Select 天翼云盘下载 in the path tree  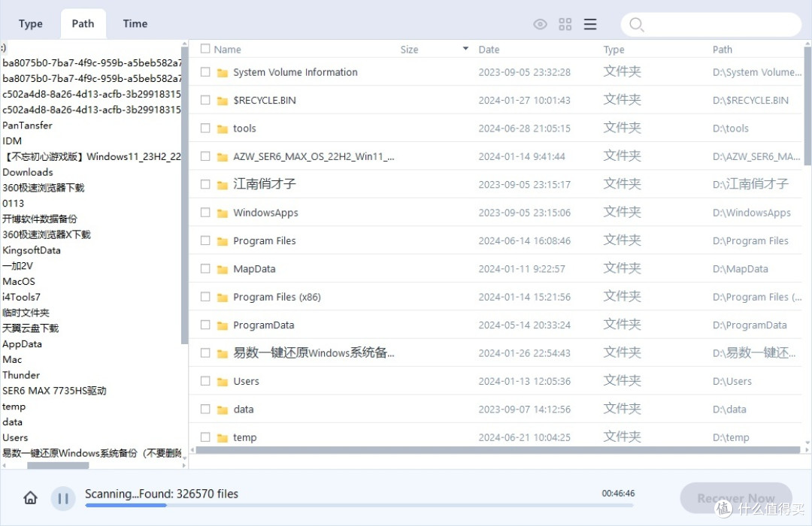[31, 328]
